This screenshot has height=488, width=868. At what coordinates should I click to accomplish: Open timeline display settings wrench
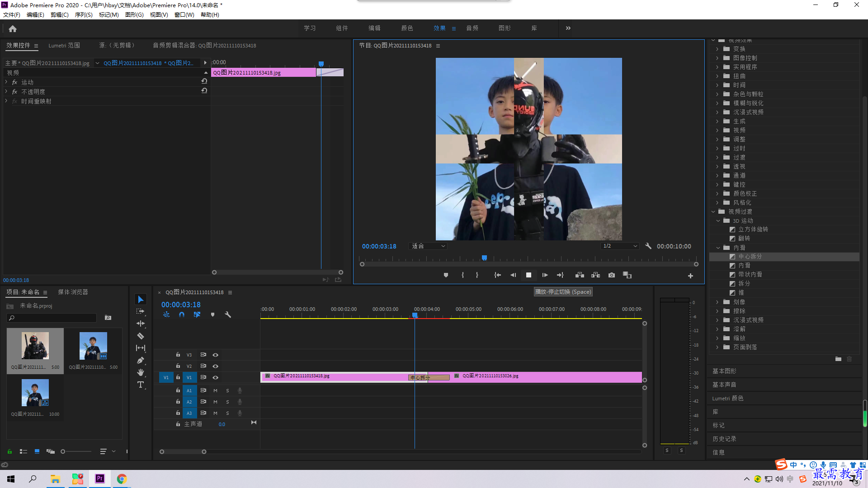pos(228,314)
